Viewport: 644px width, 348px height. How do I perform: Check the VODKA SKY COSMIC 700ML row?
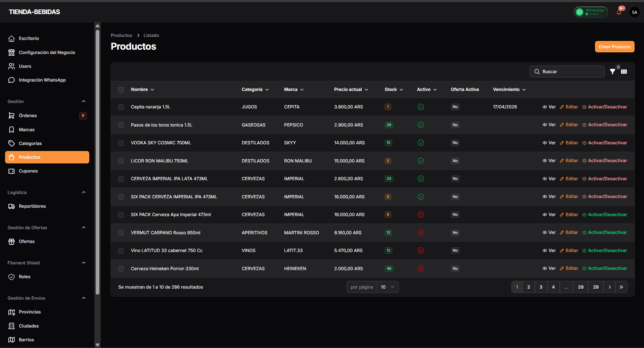click(121, 143)
